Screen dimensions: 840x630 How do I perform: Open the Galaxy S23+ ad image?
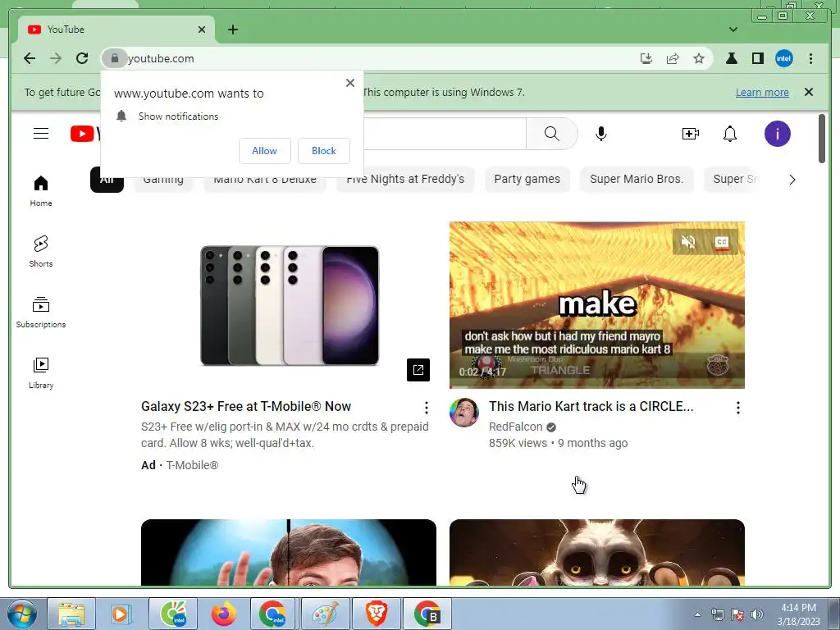tap(289, 305)
